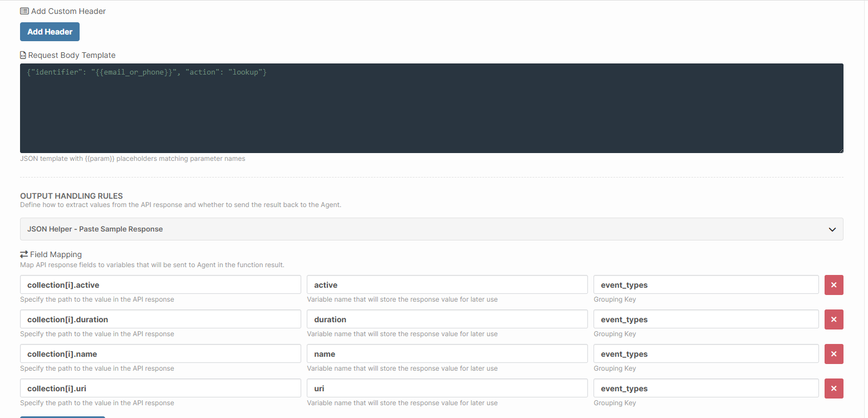Remove the collection[i].active mapping row
This screenshot has width=868, height=418.
click(x=833, y=285)
